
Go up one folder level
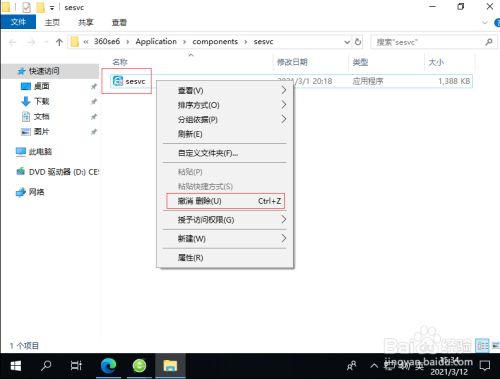[59, 42]
